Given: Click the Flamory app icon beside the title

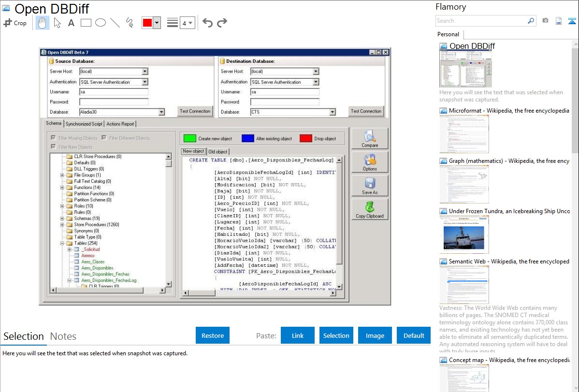Looking at the screenshot, I should [x=6, y=8].
